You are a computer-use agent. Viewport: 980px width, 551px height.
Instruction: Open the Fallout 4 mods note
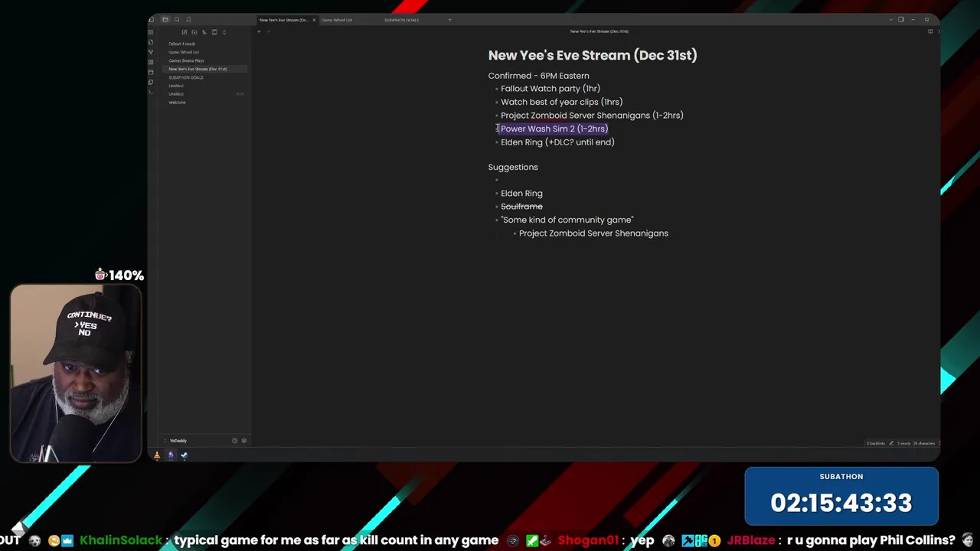tap(181, 44)
